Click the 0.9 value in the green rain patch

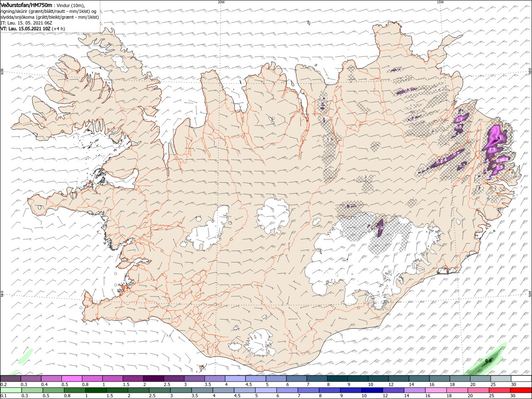(488, 361)
